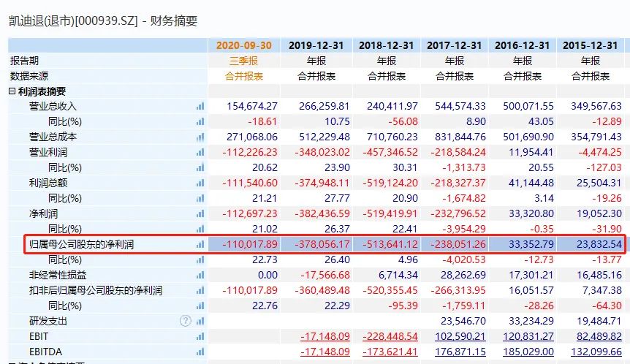Click the help question mark beside 研发支出
This screenshot has height=364, width=630.
tap(185, 321)
